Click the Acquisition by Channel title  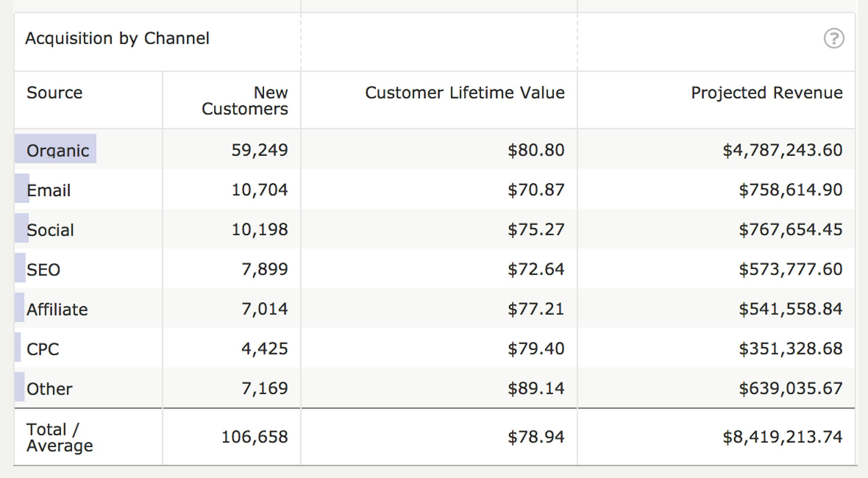click(117, 38)
